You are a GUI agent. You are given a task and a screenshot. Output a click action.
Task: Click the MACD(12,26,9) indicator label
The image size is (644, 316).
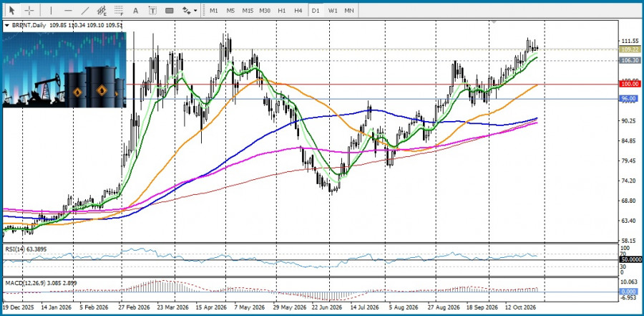pyautogui.click(x=40, y=283)
